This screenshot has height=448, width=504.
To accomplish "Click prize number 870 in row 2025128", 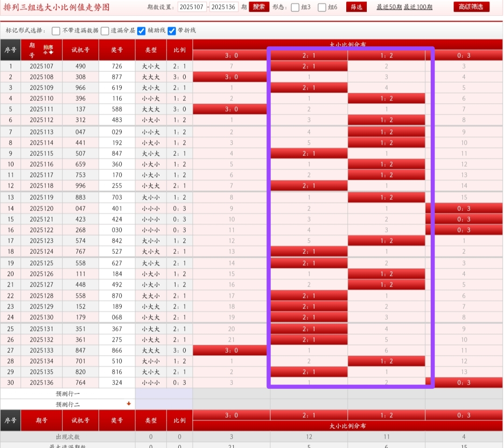I will coord(117,296).
